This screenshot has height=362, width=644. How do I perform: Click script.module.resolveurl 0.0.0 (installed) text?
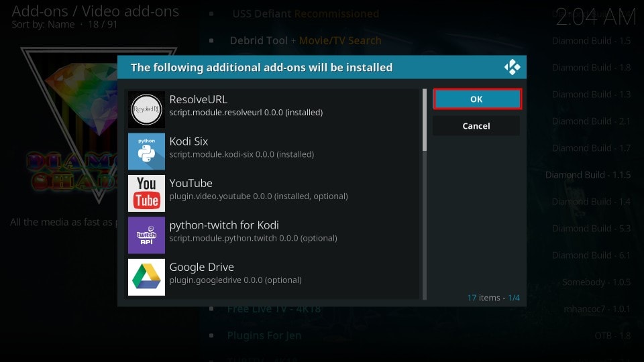[246, 113]
